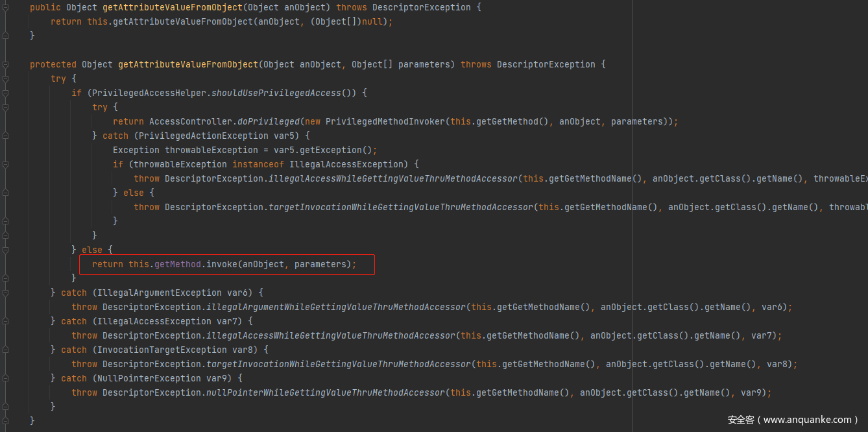Click 'invoke' in this.getMethod.invoke line
868x432 pixels.
(222, 264)
